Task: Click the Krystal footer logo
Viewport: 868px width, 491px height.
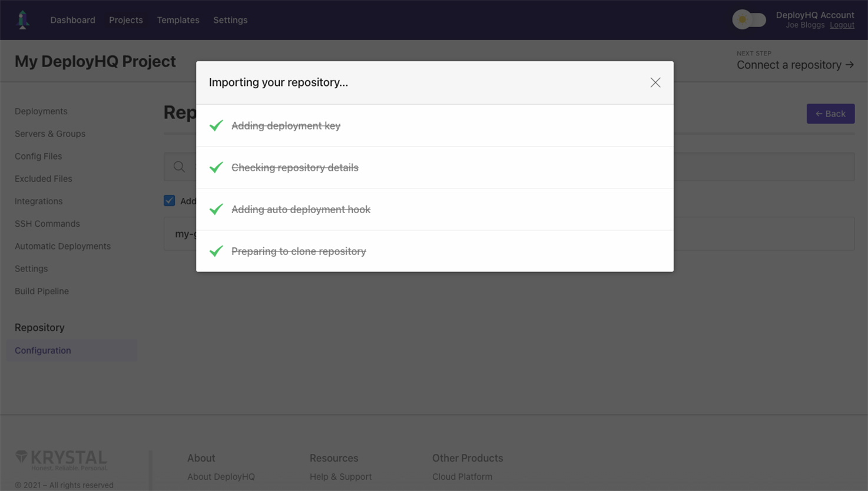Action: click(x=61, y=460)
